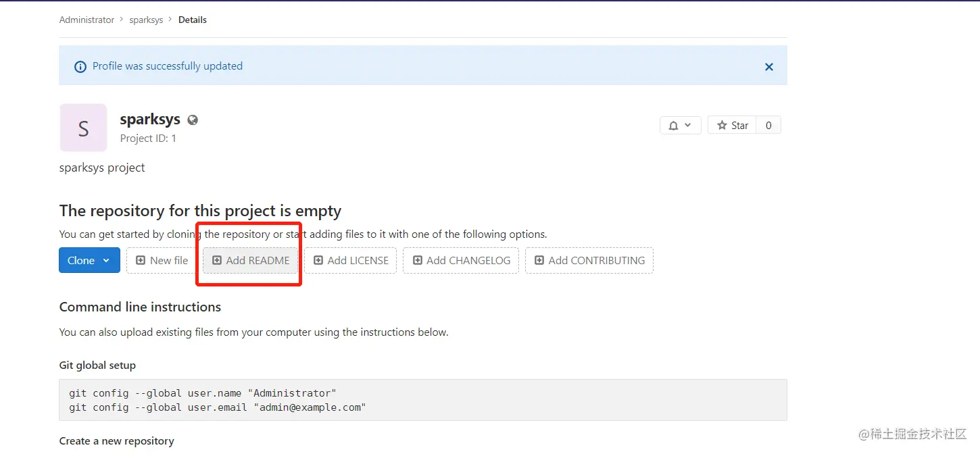Dismiss the profile updated alert
The height and width of the screenshot is (454, 980).
768,67
